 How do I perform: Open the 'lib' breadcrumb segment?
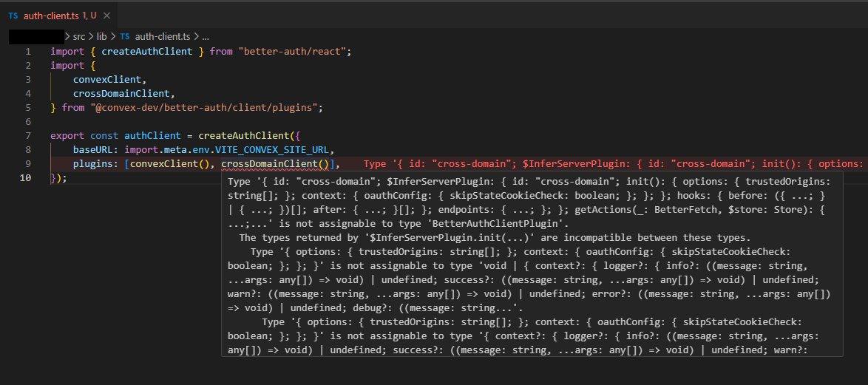[101, 36]
